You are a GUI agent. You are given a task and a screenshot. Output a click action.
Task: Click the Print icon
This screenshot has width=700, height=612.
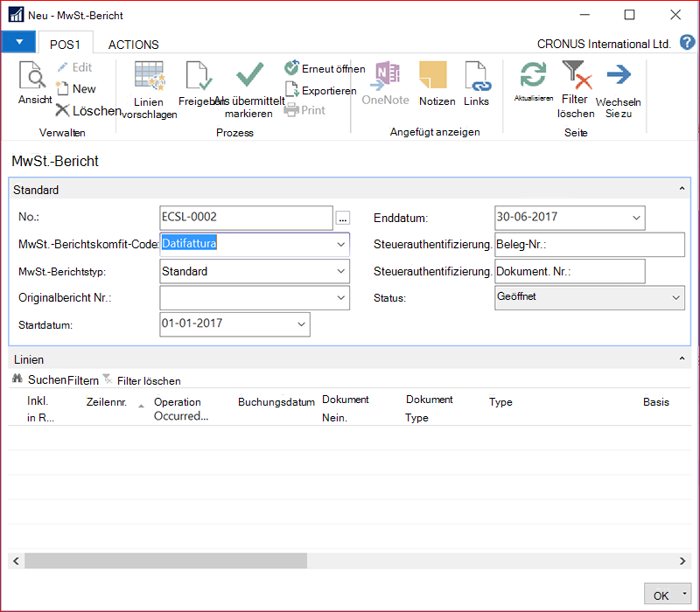(x=291, y=110)
